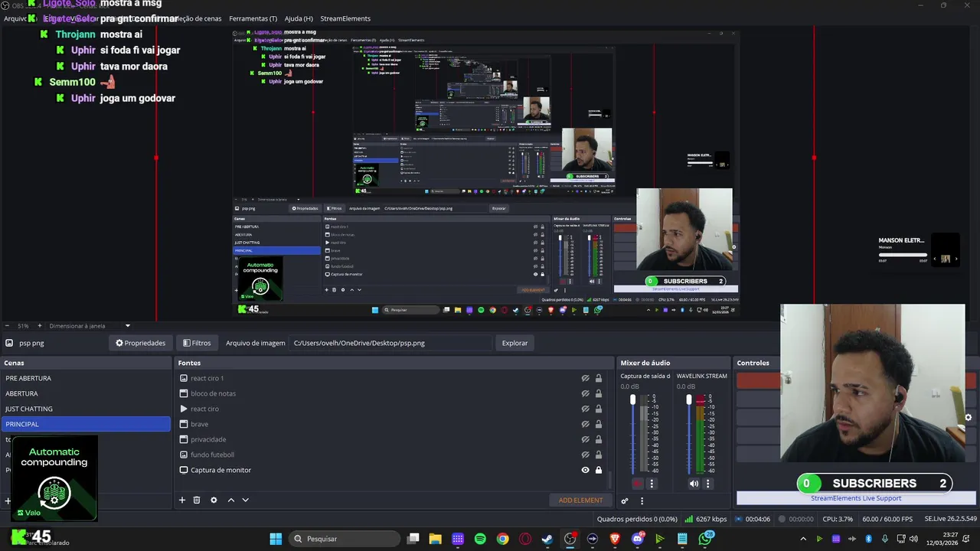The image size is (980, 551).
Task: Open StreamElements Live Support link
Action: point(856,498)
